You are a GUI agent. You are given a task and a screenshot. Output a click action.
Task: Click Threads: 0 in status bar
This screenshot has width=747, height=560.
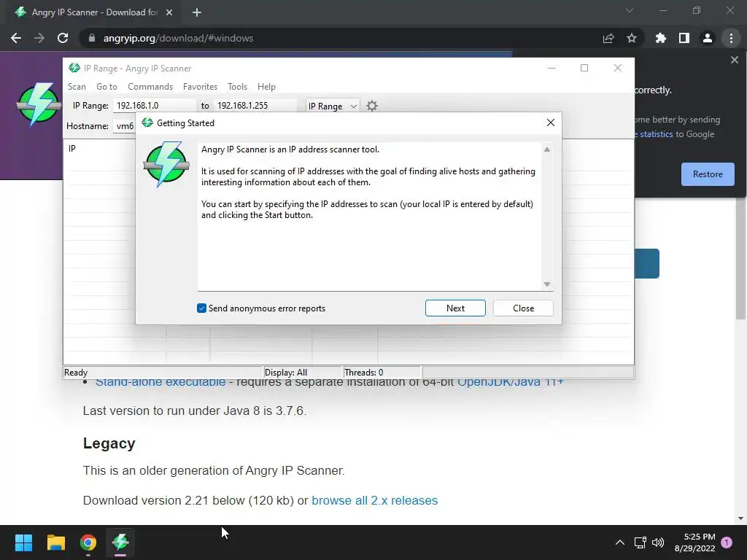click(x=363, y=373)
